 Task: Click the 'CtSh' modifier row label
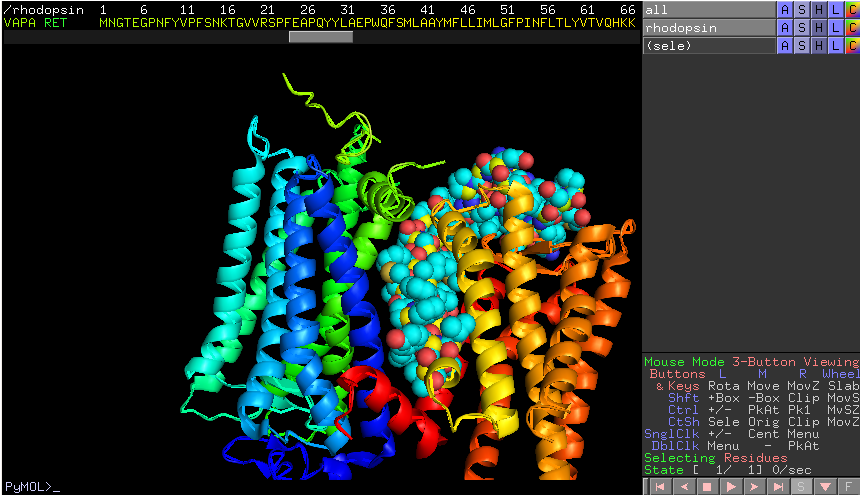tap(684, 422)
